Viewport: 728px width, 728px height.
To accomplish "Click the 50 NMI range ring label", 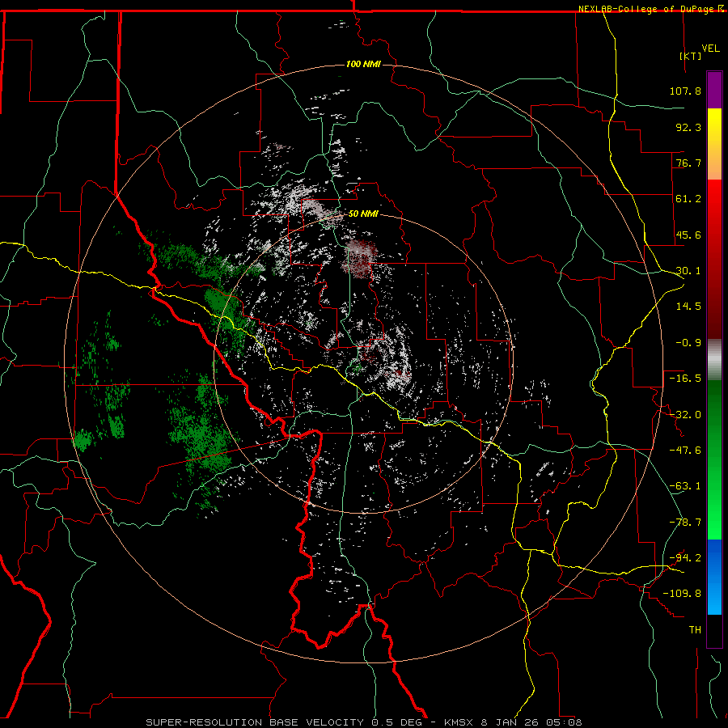I will (x=363, y=214).
